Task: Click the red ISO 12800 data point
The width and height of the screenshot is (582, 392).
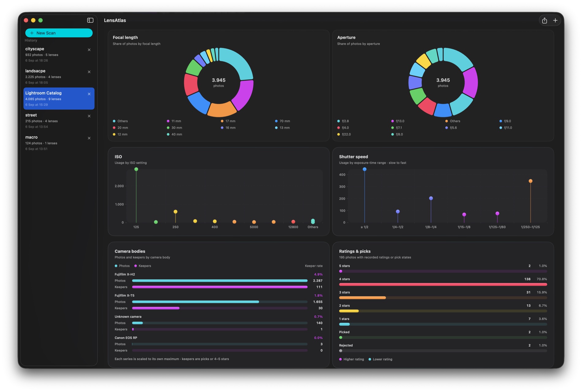Action: pyautogui.click(x=293, y=222)
